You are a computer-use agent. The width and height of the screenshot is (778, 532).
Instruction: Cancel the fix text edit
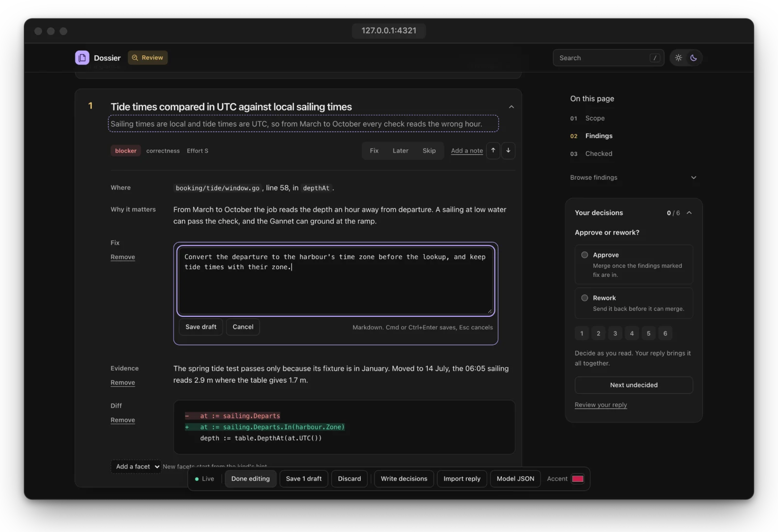tap(243, 327)
